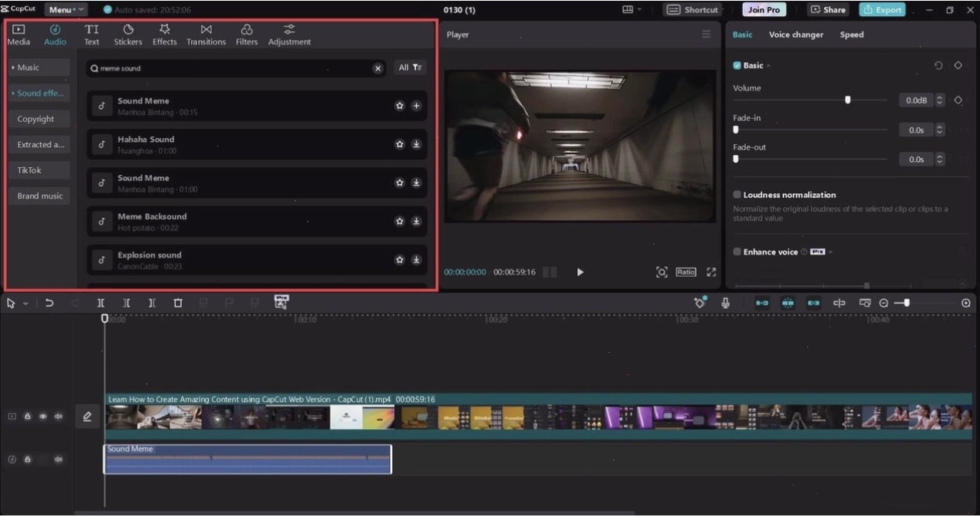This screenshot has width=980, height=517.
Task: Click the zoom-in magnifier on timeline
Action: click(966, 303)
